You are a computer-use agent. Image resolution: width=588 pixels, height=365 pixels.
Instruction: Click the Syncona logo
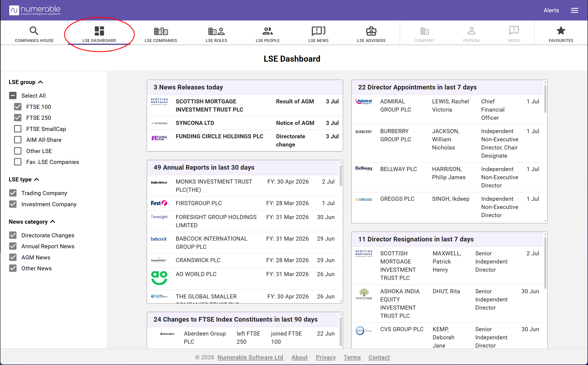pyautogui.click(x=159, y=123)
